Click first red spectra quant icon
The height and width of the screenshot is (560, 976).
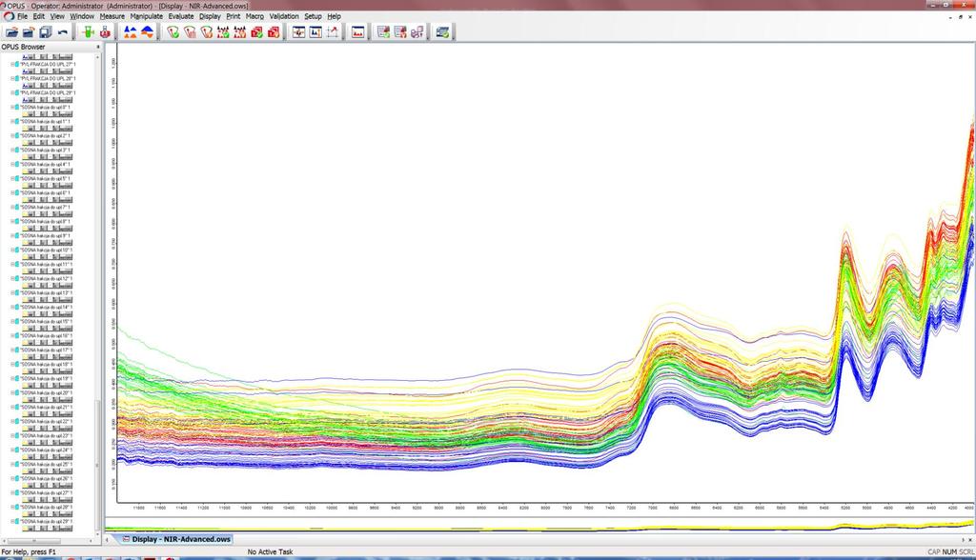[x=223, y=31]
